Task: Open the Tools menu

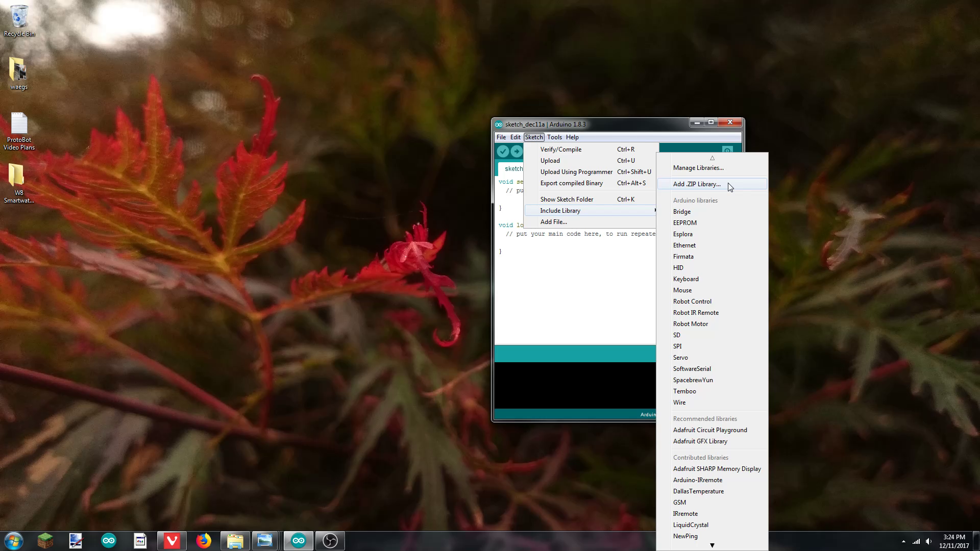Action: coord(554,137)
